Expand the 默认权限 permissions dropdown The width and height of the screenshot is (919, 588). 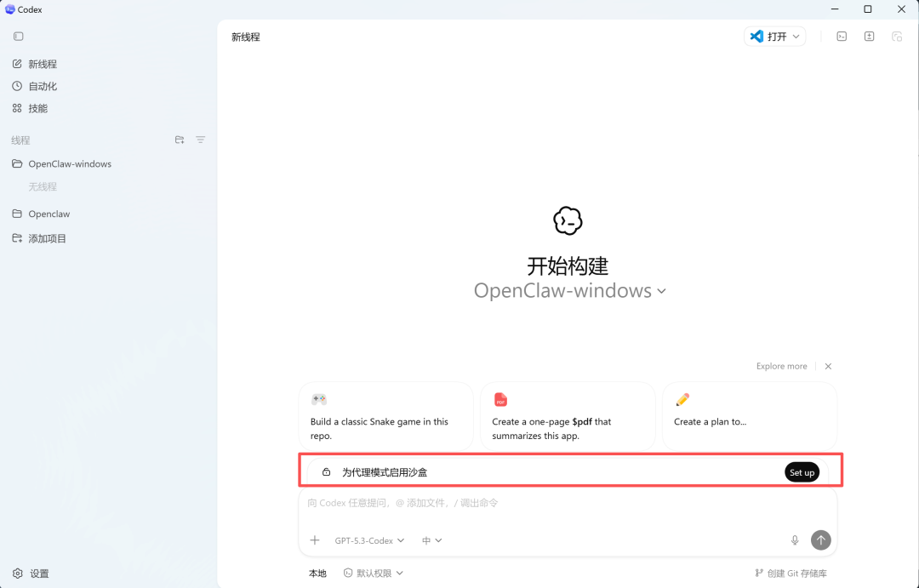coord(373,573)
